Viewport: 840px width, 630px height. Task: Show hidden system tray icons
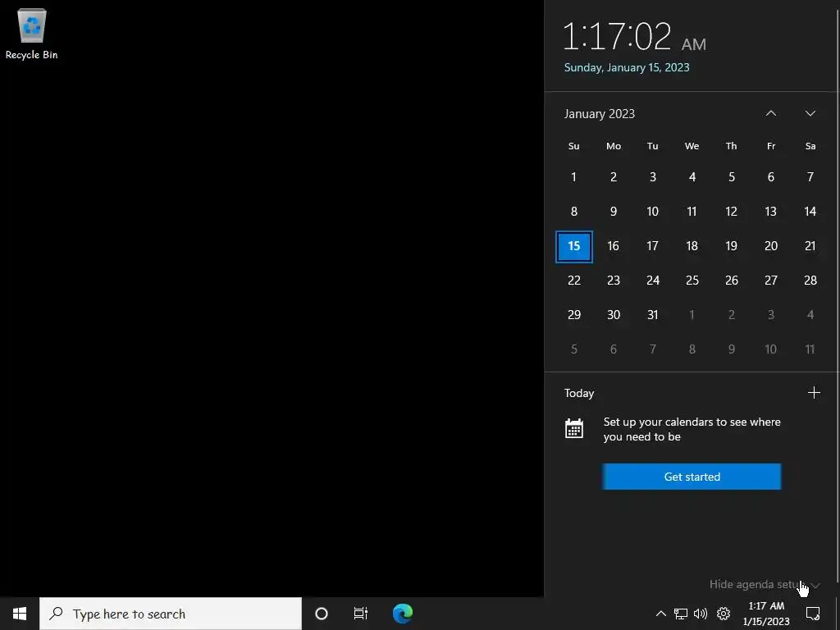(x=661, y=614)
